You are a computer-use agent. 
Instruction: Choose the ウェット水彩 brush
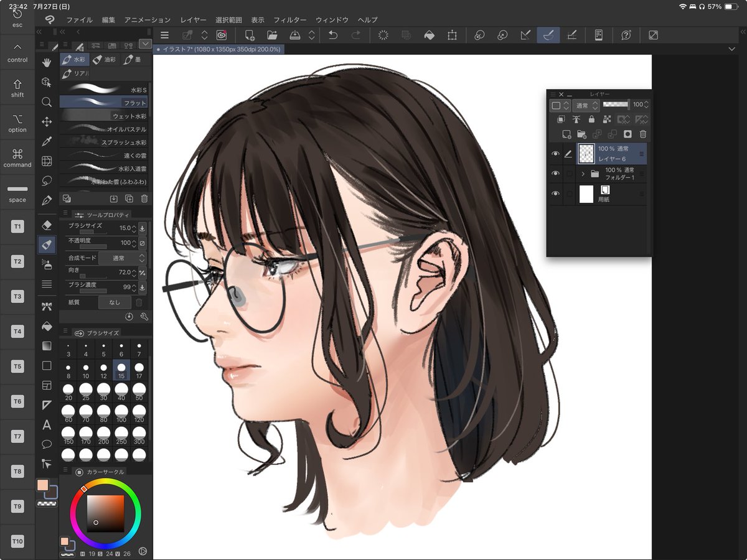[104, 116]
